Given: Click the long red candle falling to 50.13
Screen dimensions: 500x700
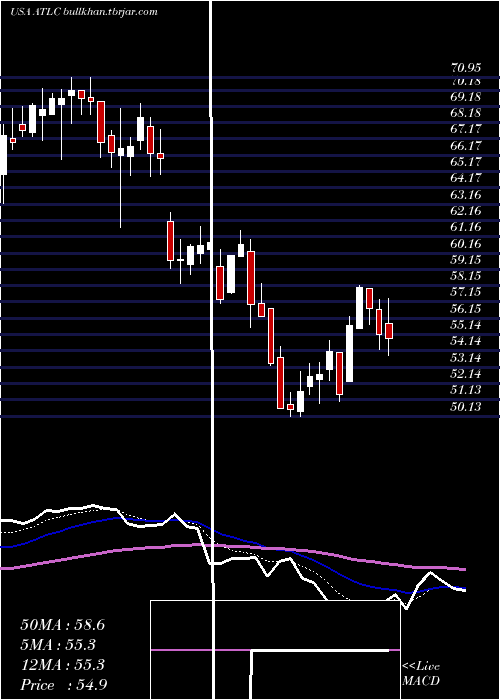Looking at the screenshot, I should point(280,382).
